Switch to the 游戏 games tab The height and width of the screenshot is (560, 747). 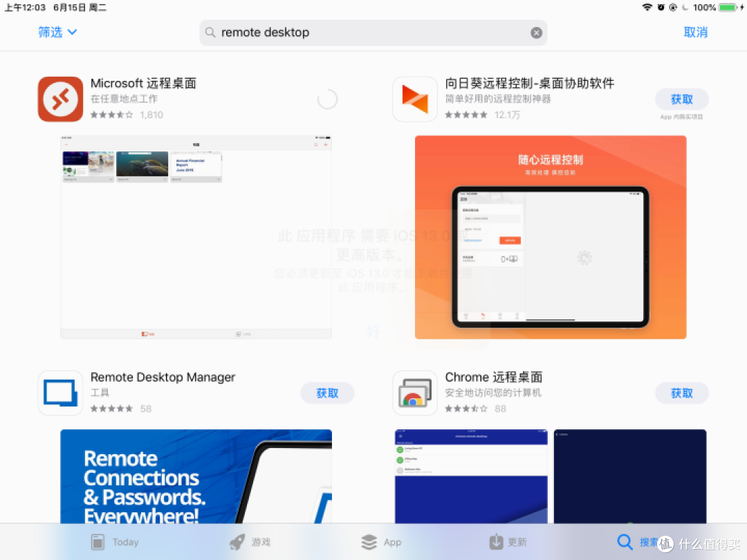[250, 542]
